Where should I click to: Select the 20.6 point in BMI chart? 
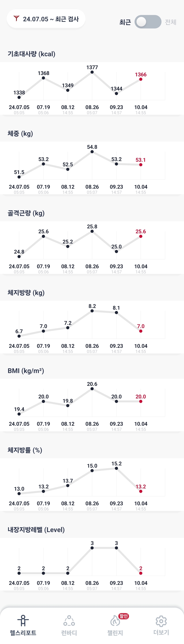(92, 389)
